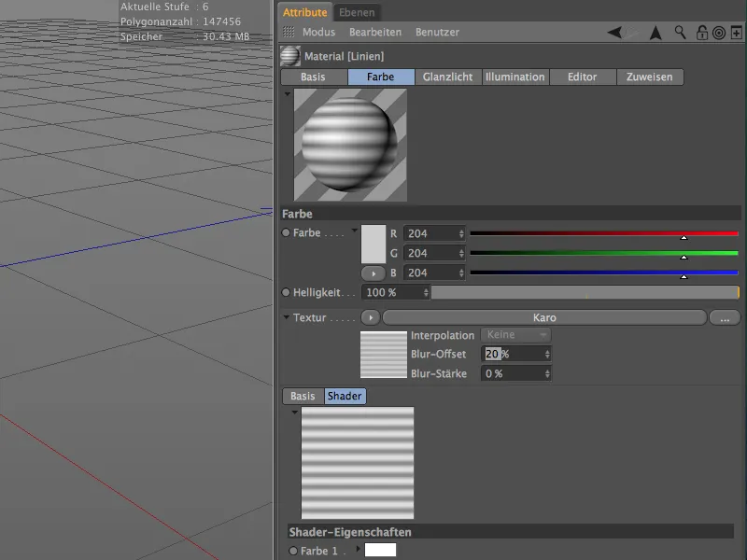Click the target mode icon
This screenshot has height=560, width=747.
click(x=719, y=33)
